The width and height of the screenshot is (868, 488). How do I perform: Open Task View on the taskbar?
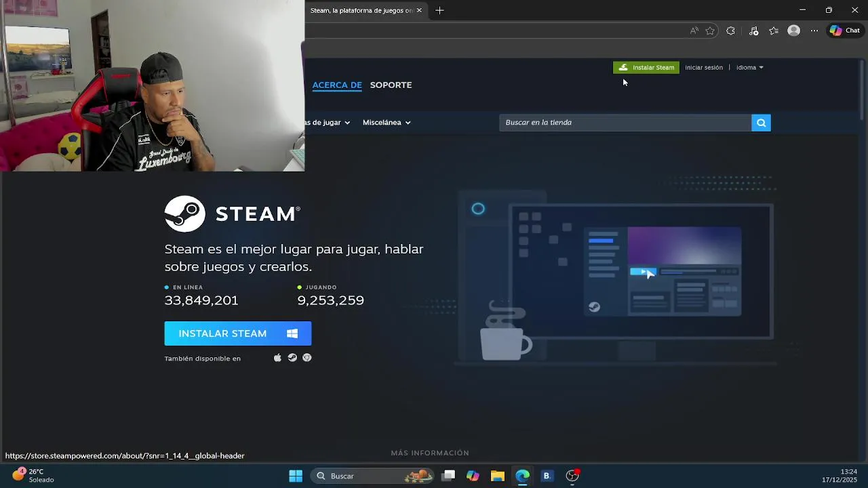[448, 476]
